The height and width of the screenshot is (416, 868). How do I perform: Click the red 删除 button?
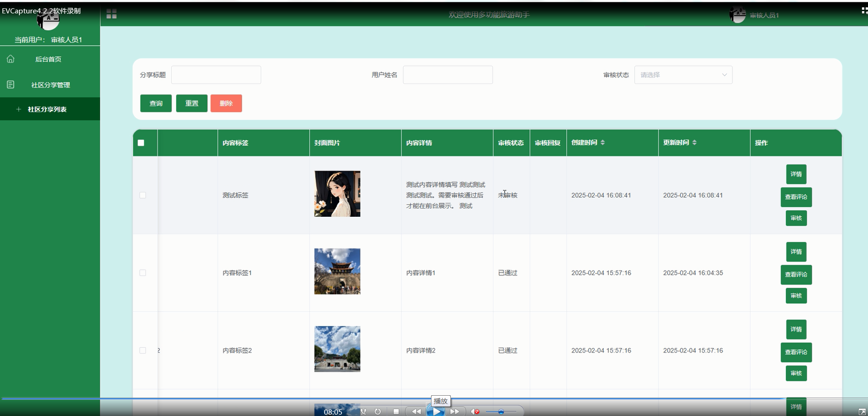click(x=226, y=103)
